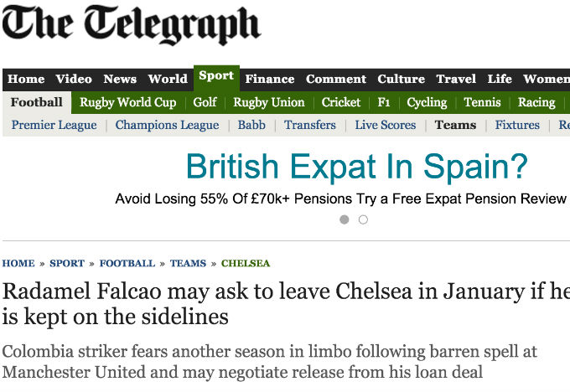Go to the Video section
Screen dimensions: 570x392
[74, 80]
